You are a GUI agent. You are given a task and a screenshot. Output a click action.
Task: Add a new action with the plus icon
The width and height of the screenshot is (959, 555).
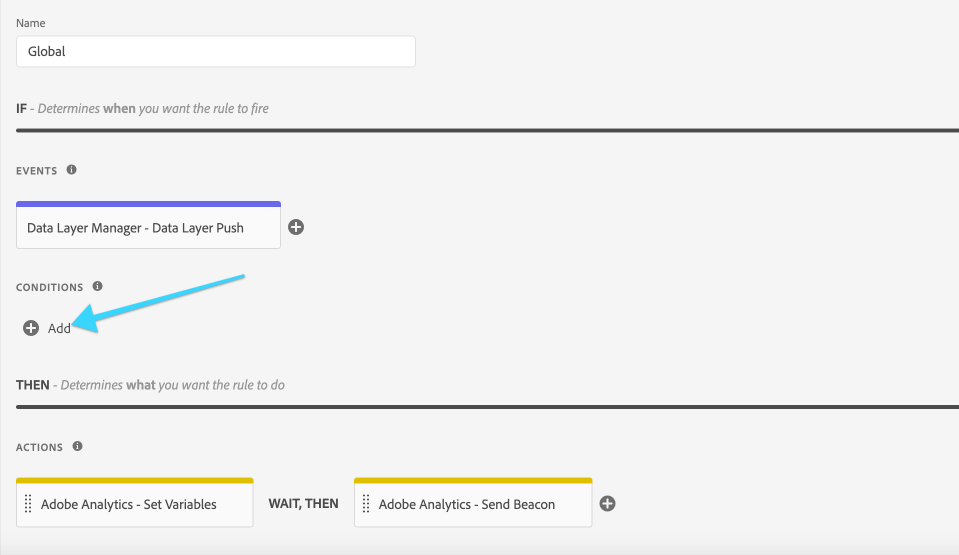(607, 503)
